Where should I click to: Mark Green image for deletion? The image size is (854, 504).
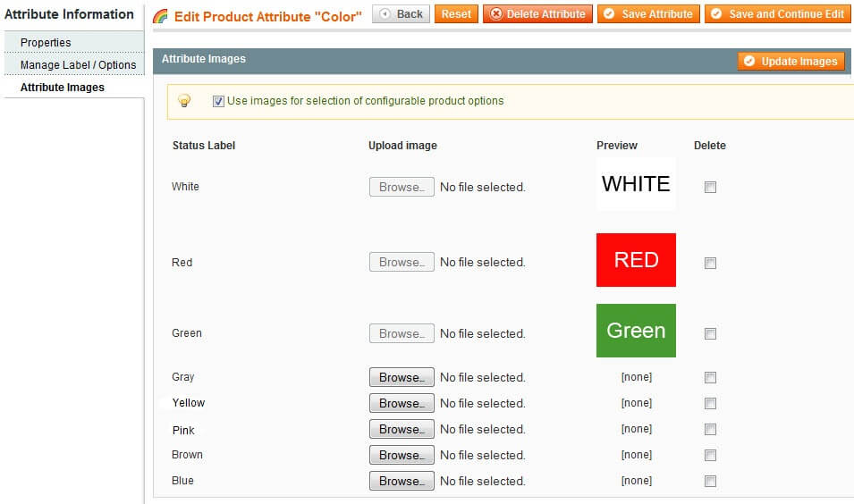pos(710,334)
